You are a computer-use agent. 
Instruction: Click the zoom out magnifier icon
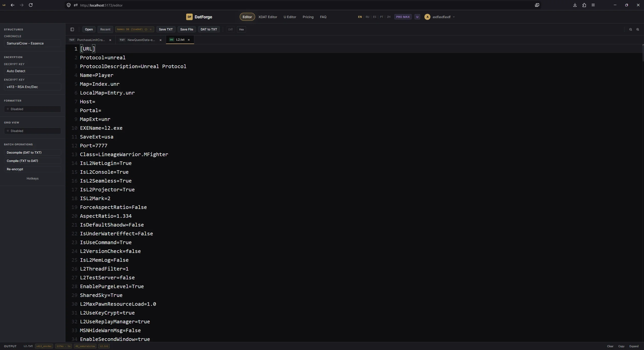click(x=630, y=29)
